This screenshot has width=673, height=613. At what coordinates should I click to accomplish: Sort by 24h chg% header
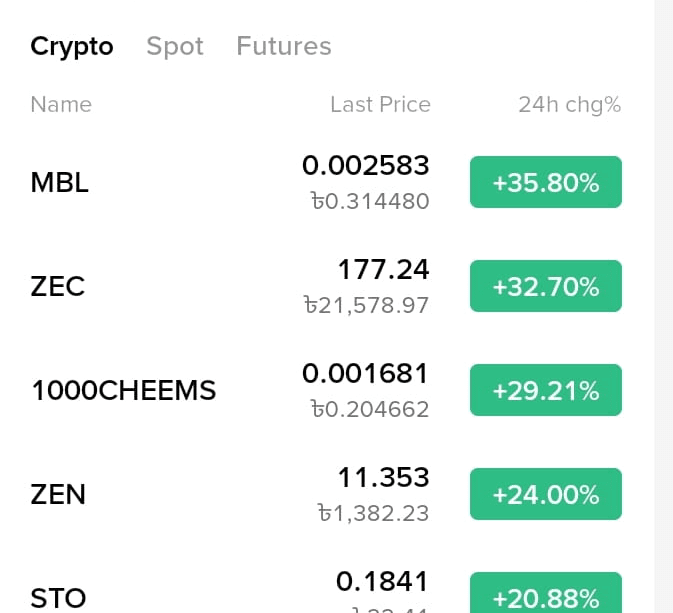coord(569,104)
